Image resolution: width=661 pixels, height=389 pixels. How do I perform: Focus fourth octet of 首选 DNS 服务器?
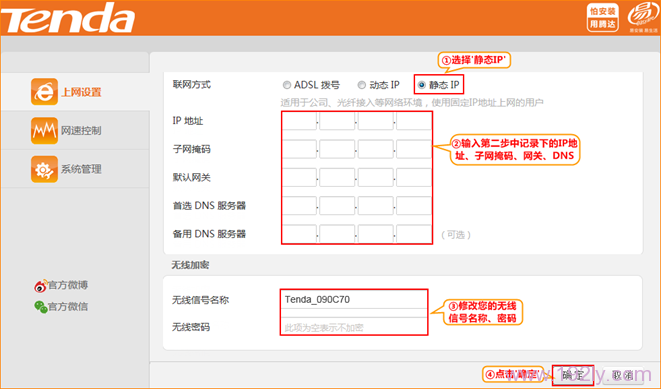[414, 206]
